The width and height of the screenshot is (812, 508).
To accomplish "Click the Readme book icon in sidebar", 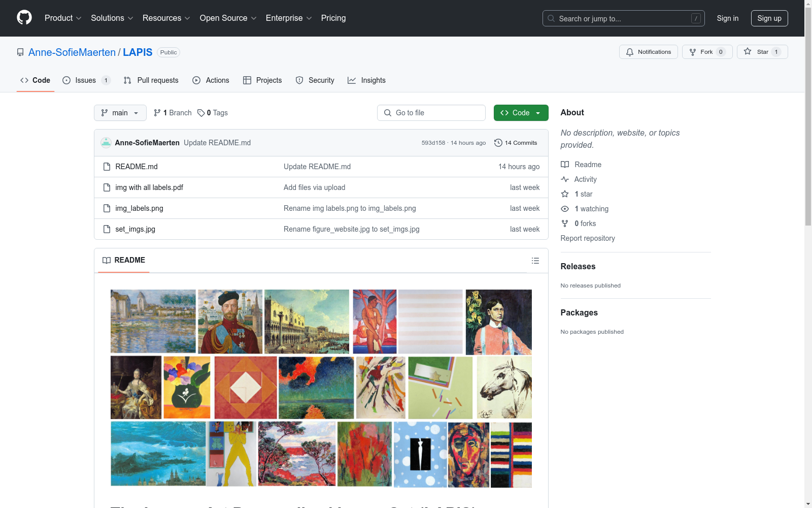I will [565, 165].
